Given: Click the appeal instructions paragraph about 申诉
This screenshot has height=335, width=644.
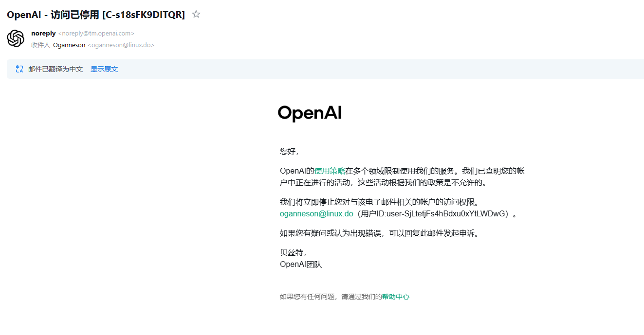Looking at the screenshot, I should pyautogui.click(x=380, y=233).
